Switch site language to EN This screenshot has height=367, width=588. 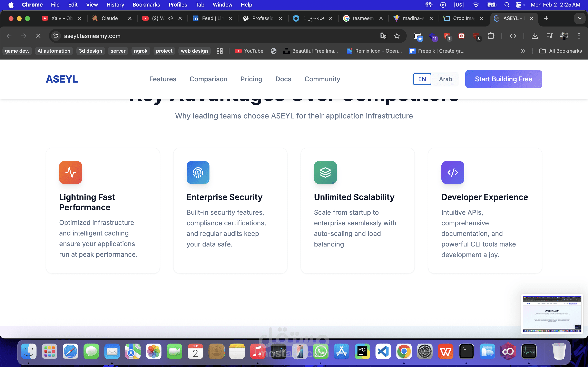click(422, 79)
